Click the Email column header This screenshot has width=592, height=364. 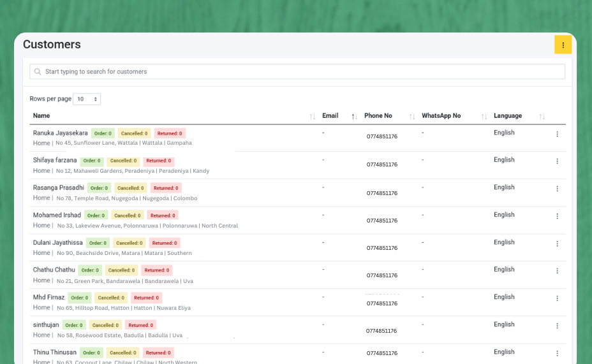(330, 116)
